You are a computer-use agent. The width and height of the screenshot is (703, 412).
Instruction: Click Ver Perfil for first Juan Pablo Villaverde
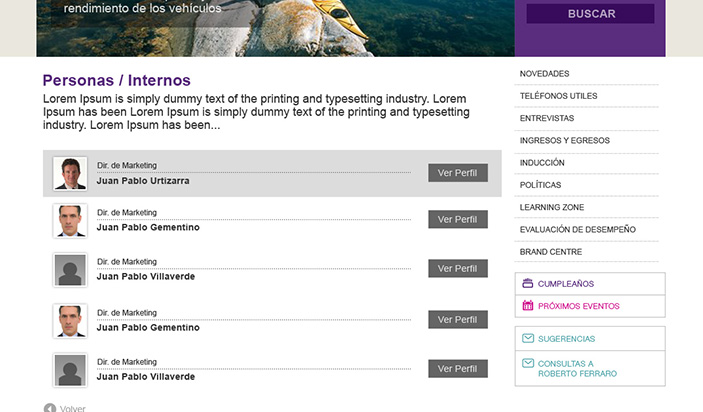[x=457, y=268]
